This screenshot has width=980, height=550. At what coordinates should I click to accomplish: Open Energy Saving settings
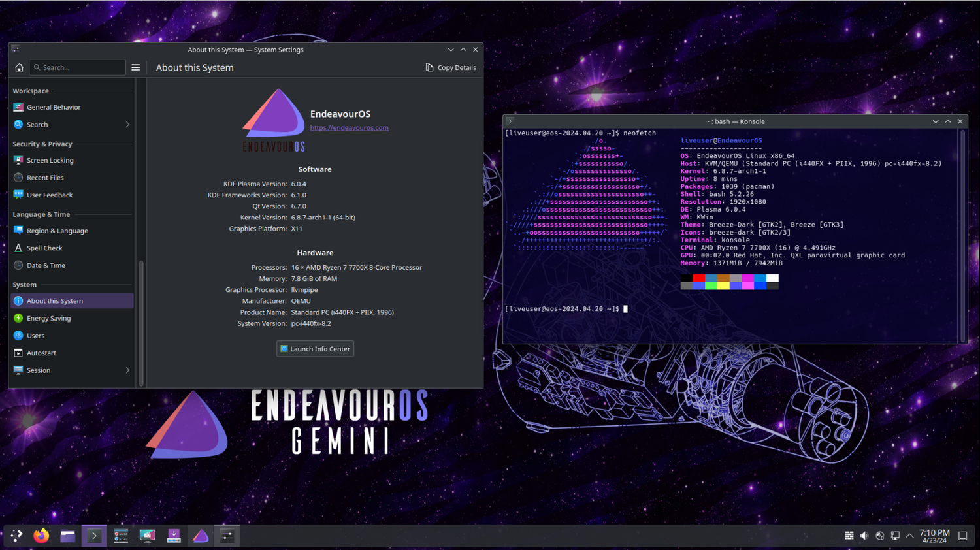[72, 318]
